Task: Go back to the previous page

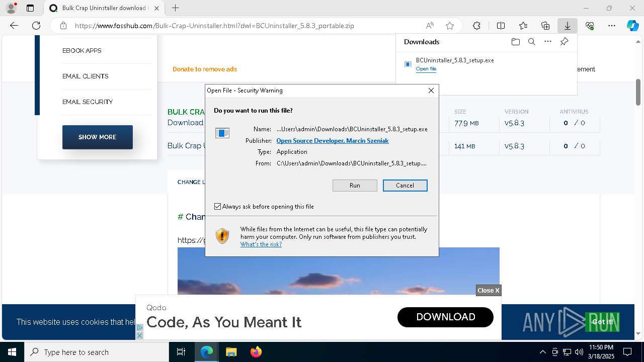Action: point(14,26)
